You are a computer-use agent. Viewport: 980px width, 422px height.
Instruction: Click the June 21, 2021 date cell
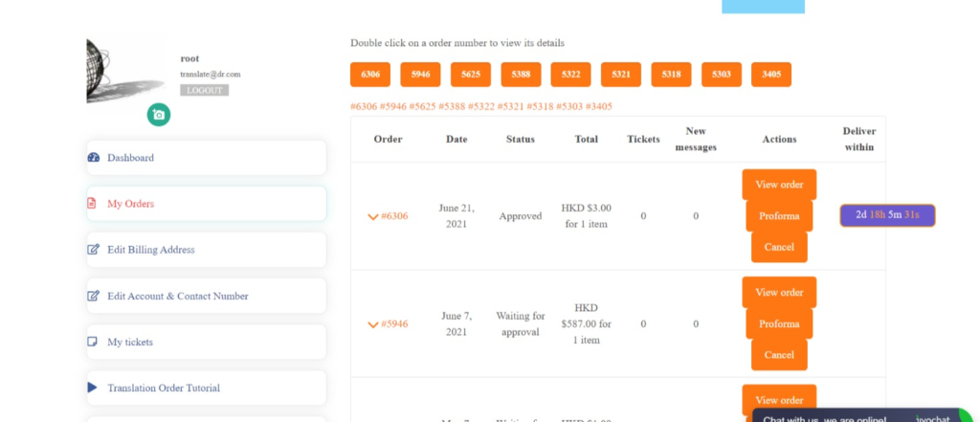457,215
